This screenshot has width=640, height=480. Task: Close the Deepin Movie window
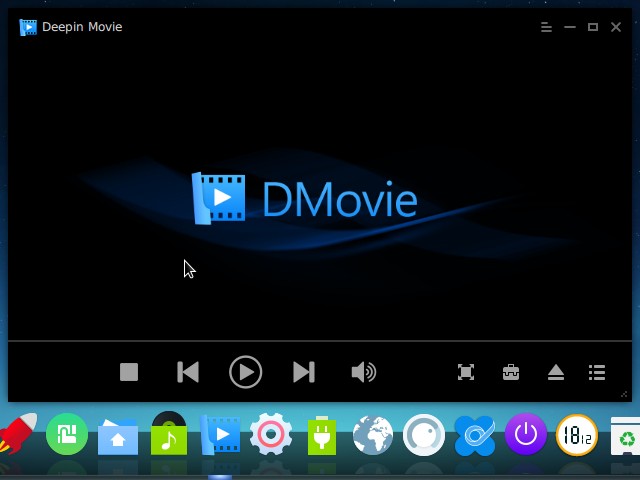pyautogui.click(x=616, y=27)
